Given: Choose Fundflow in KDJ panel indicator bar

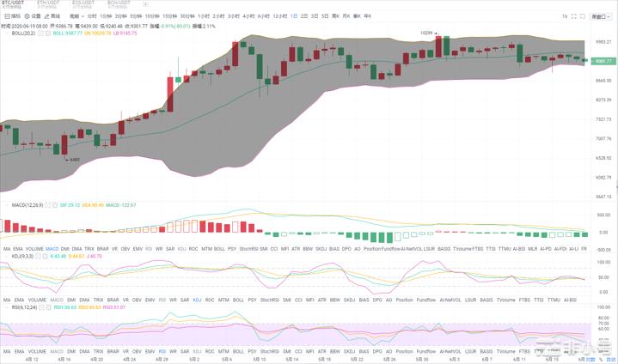Looking at the screenshot, I should pos(426,300).
